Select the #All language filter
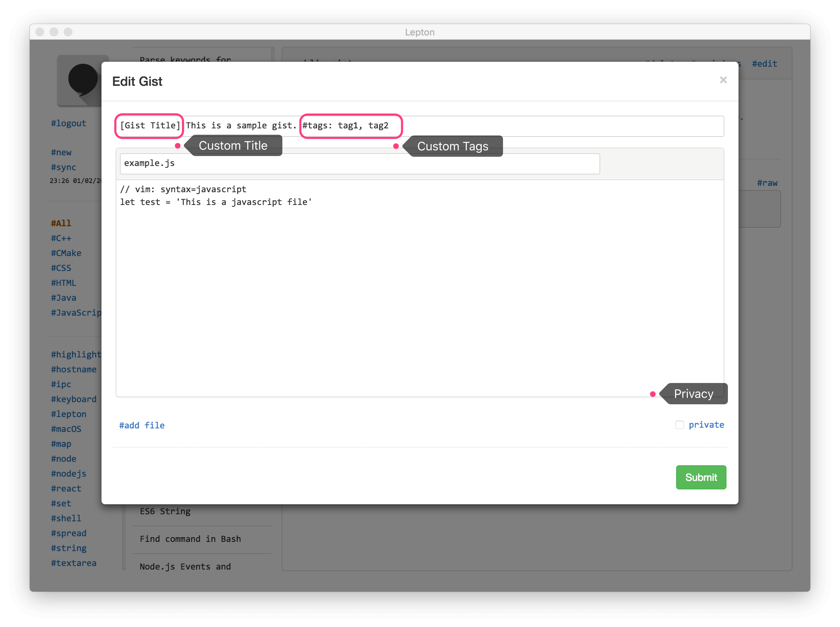 pyautogui.click(x=61, y=223)
